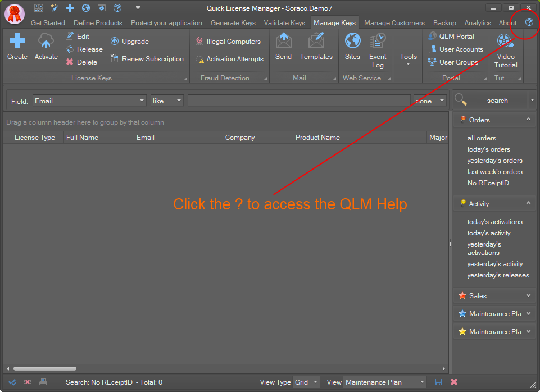This screenshot has height=392, width=540.
Task: Click the deselect all icon in status bar
Action: point(28,382)
